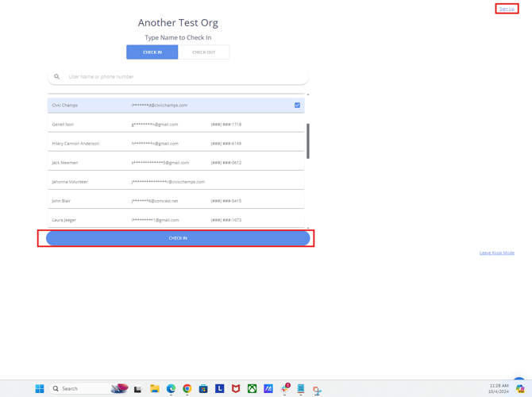Open the Windows Start menu
Viewport: 532px width, 397px height.
coord(40,389)
